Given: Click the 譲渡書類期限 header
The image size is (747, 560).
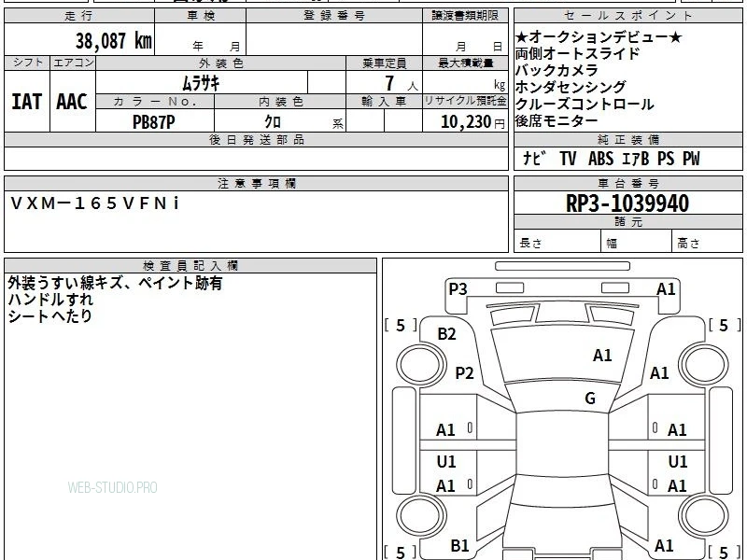Looking at the screenshot, I should point(465,16).
